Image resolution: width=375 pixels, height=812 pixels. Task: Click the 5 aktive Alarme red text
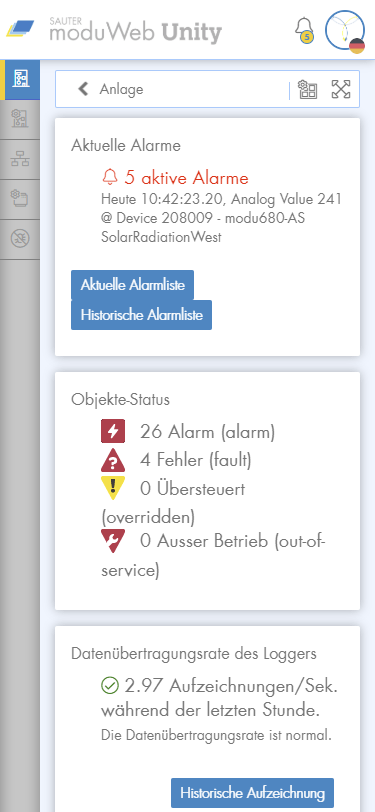pyautogui.click(x=175, y=178)
